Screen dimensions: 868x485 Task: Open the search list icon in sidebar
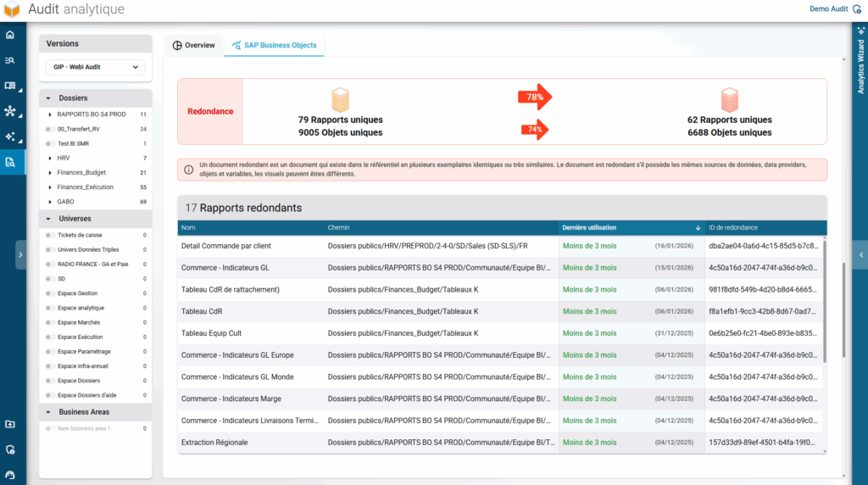pos(10,61)
